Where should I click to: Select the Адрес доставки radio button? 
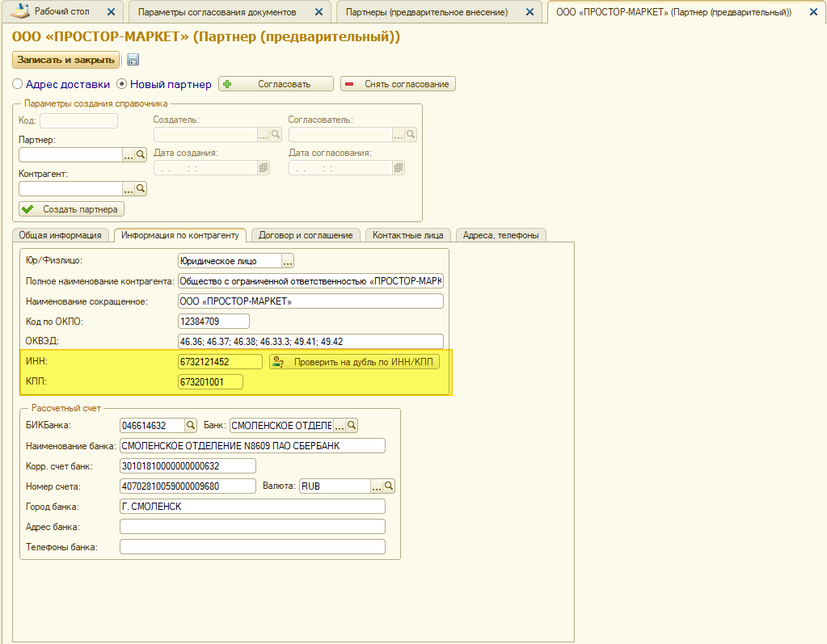click(18, 84)
